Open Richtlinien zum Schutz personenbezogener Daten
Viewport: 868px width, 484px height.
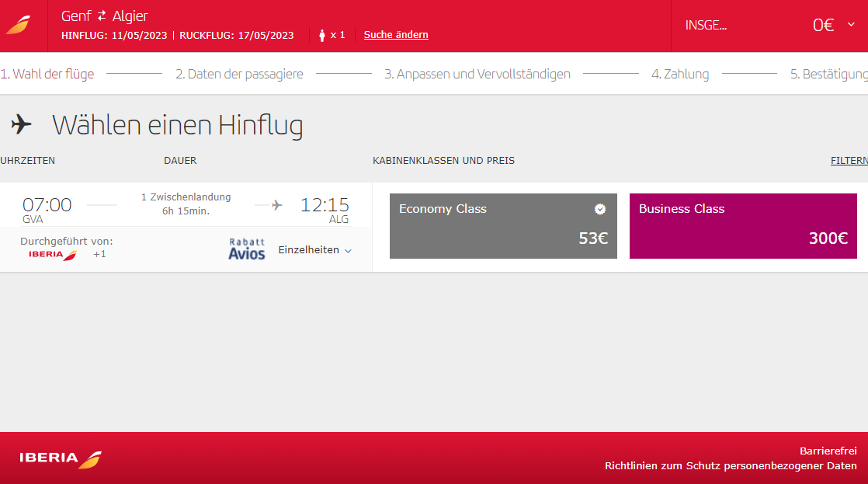click(731, 465)
